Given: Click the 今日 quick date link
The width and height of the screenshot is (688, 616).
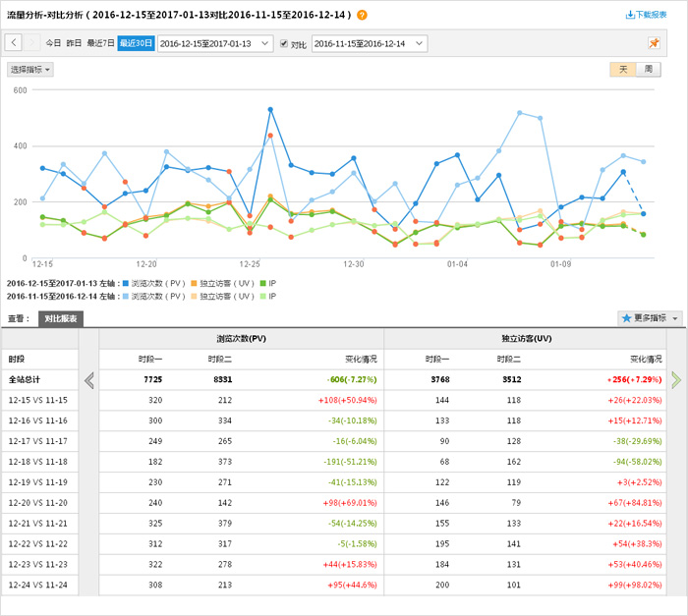Looking at the screenshot, I should tap(53, 43).
